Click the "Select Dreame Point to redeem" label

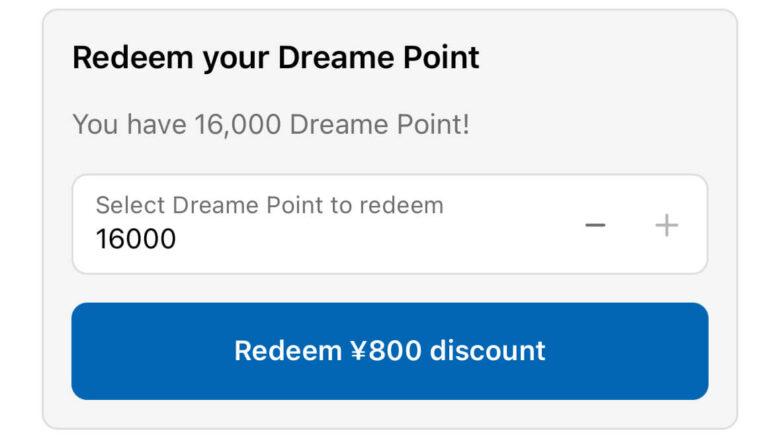(269, 205)
